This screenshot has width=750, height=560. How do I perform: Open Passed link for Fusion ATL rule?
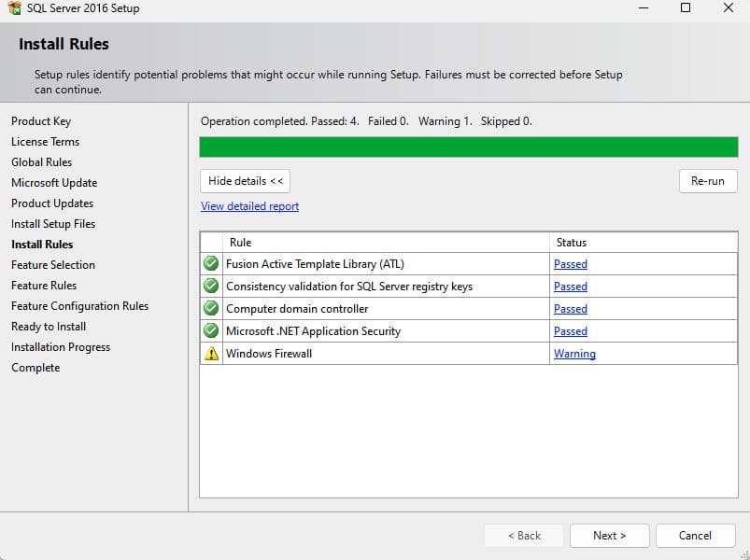pyautogui.click(x=570, y=264)
